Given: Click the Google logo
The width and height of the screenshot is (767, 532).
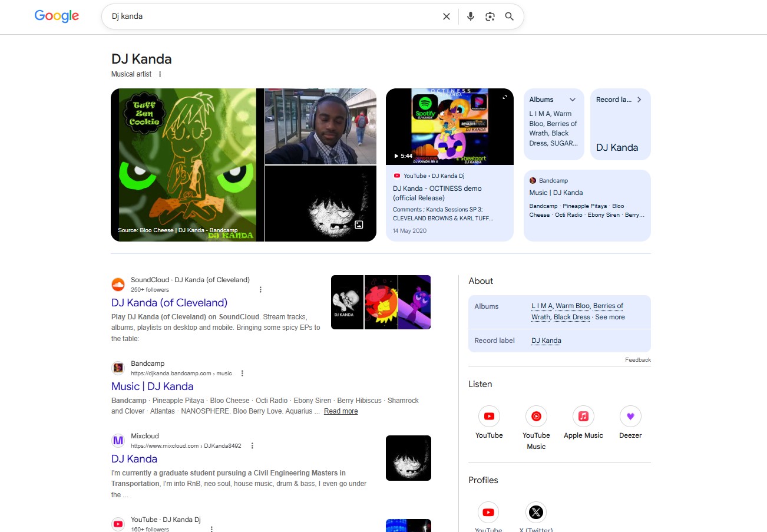Looking at the screenshot, I should pyautogui.click(x=57, y=16).
